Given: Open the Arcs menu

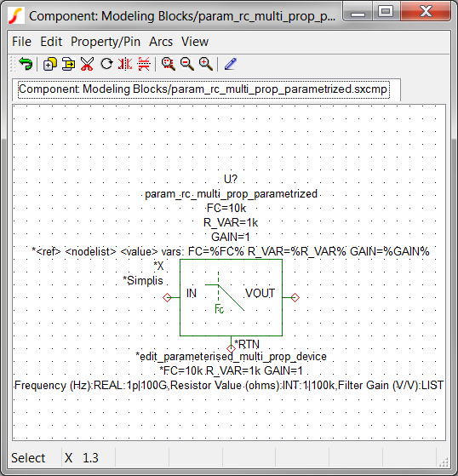Looking at the screenshot, I should pyautogui.click(x=161, y=42).
